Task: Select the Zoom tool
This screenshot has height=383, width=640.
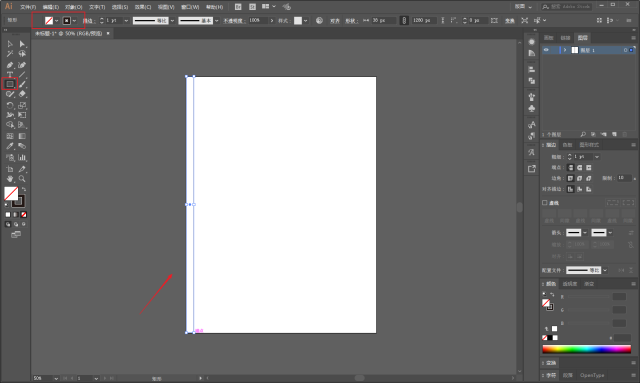Action: [x=22, y=179]
